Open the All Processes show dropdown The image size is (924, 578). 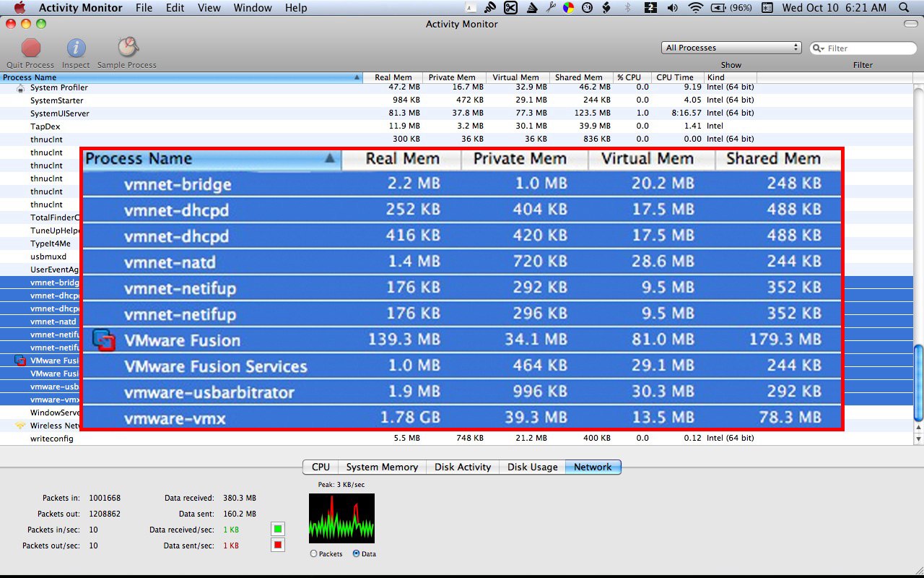click(x=731, y=48)
